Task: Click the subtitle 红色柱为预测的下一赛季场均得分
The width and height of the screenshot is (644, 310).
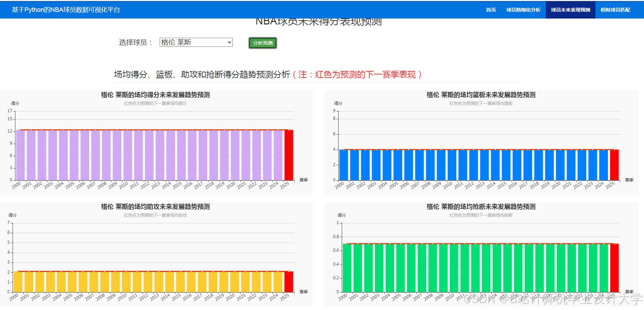Action: click(155, 103)
